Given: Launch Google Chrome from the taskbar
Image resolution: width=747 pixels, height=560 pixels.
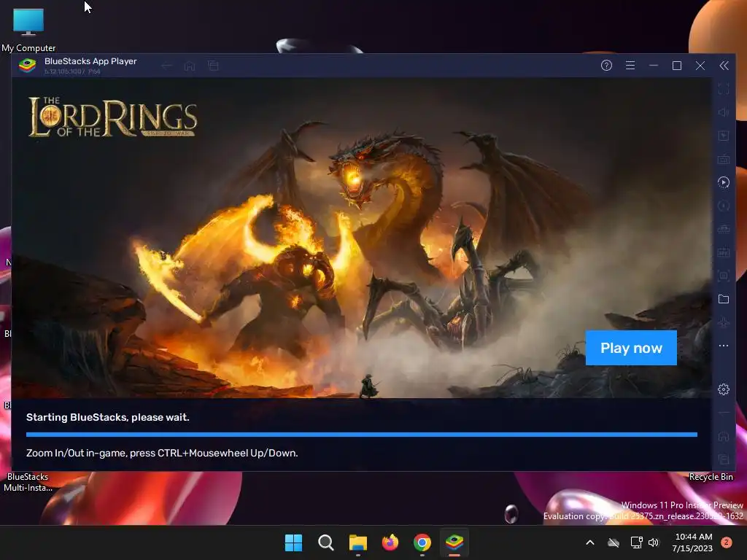Looking at the screenshot, I should pyautogui.click(x=422, y=542).
